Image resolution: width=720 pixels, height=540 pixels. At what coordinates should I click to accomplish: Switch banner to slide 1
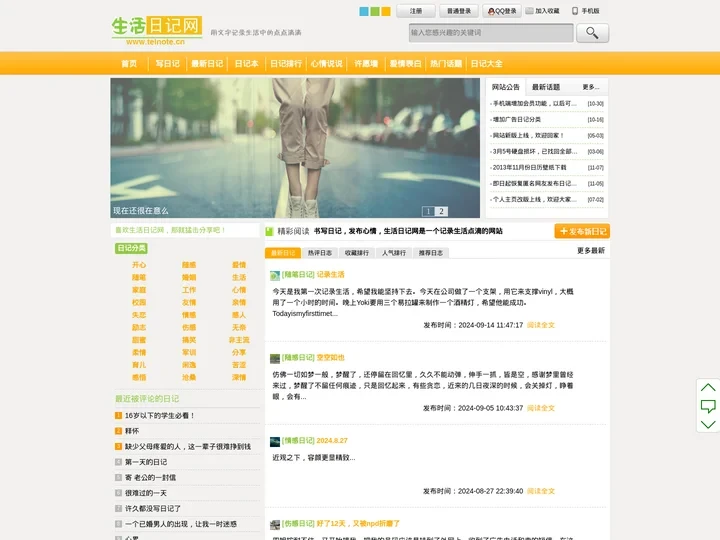(428, 211)
